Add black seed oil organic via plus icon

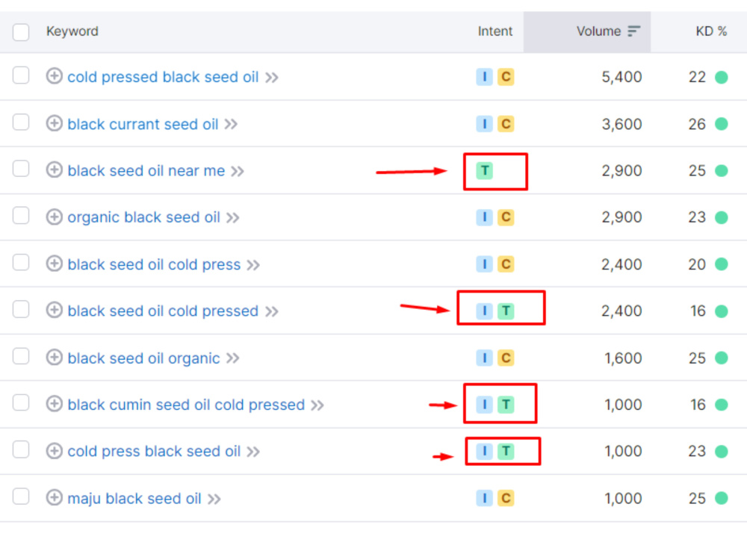55,357
